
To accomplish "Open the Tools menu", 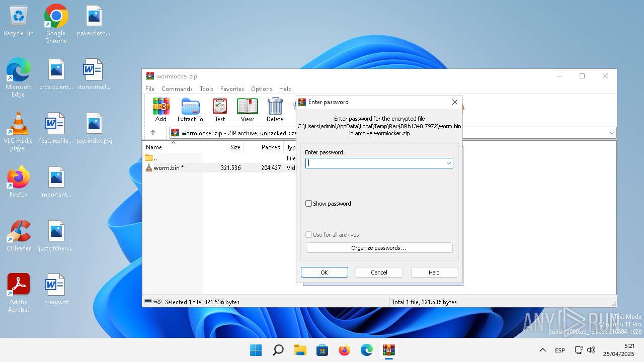I will (x=206, y=89).
